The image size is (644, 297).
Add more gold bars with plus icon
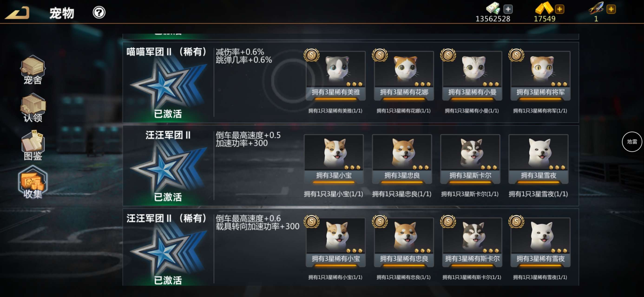tap(559, 10)
